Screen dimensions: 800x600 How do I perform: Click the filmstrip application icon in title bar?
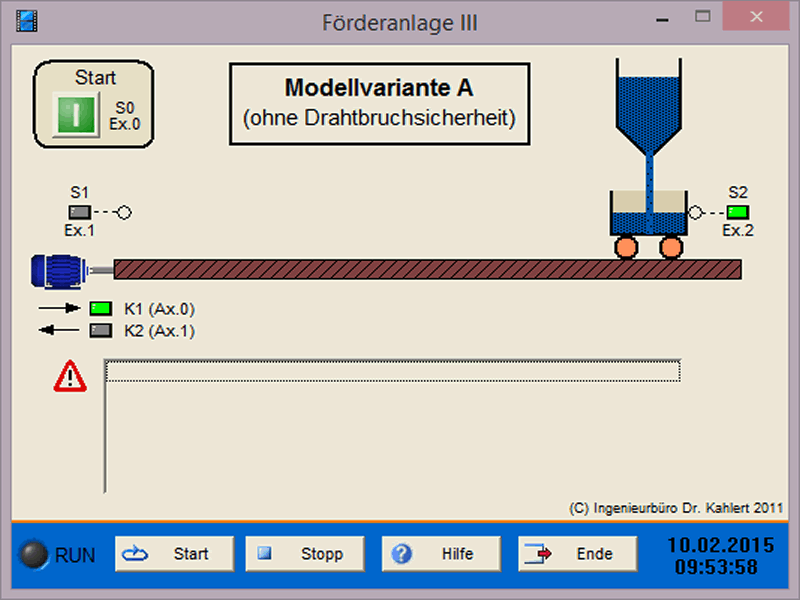click(26, 20)
